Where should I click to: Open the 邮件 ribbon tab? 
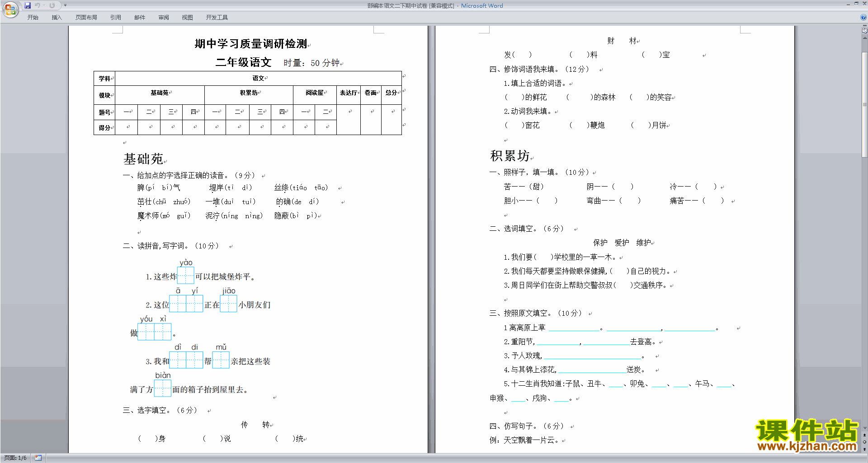(x=140, y=18)
